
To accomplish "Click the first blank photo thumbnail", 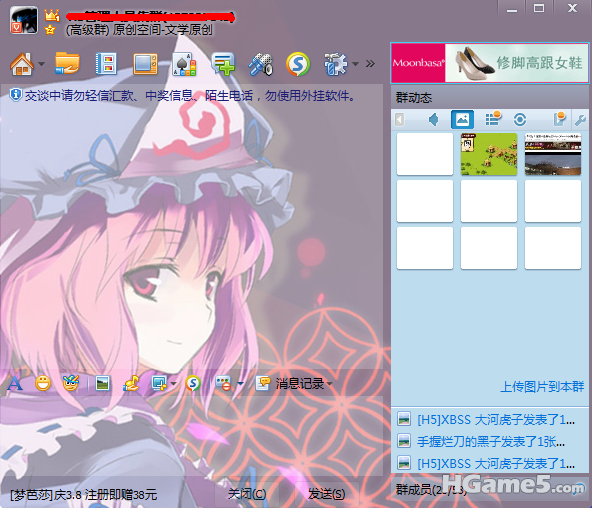I will [425, 154].
